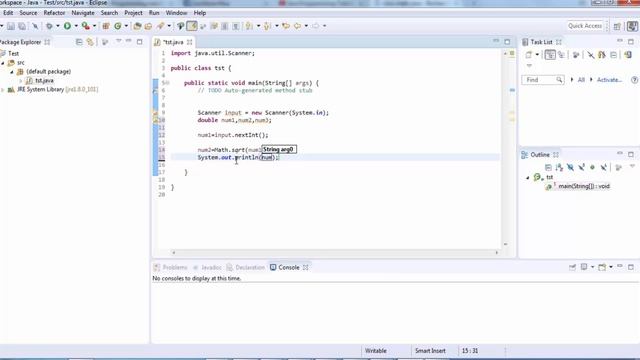Switch to the Javadoc tab
Viewport: 640px width, 360px height.
tap(207, 267)
